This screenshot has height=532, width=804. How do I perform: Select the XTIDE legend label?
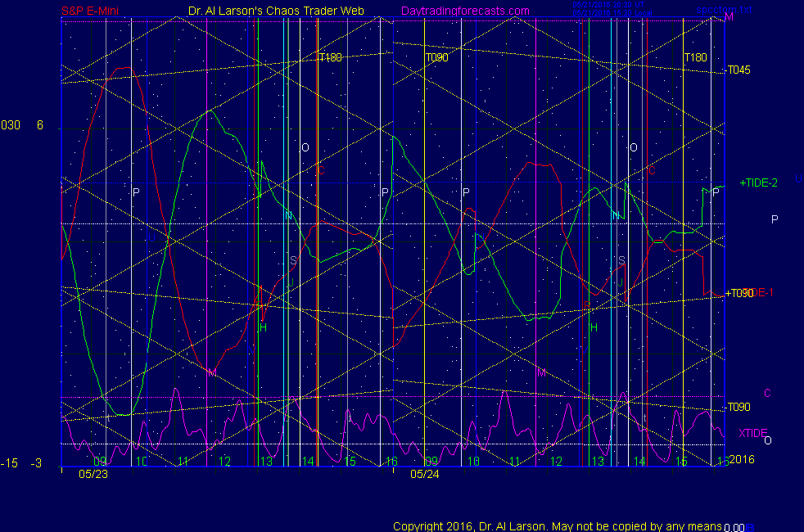point(753,433)
